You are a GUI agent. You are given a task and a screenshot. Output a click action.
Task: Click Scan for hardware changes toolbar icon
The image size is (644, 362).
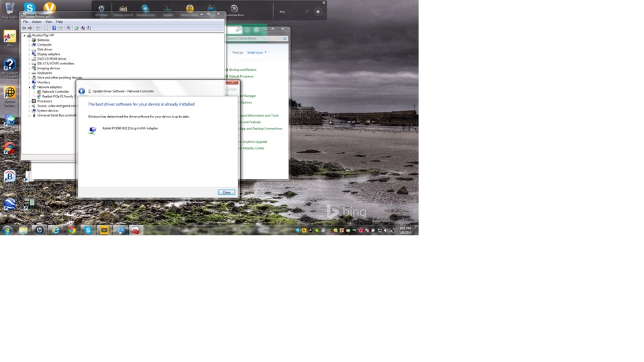point(68,28)
